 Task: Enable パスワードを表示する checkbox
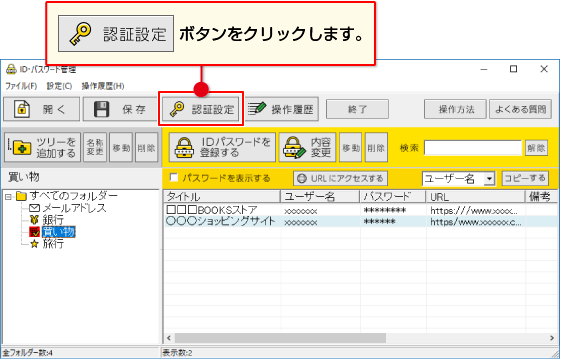pos(174,178)
